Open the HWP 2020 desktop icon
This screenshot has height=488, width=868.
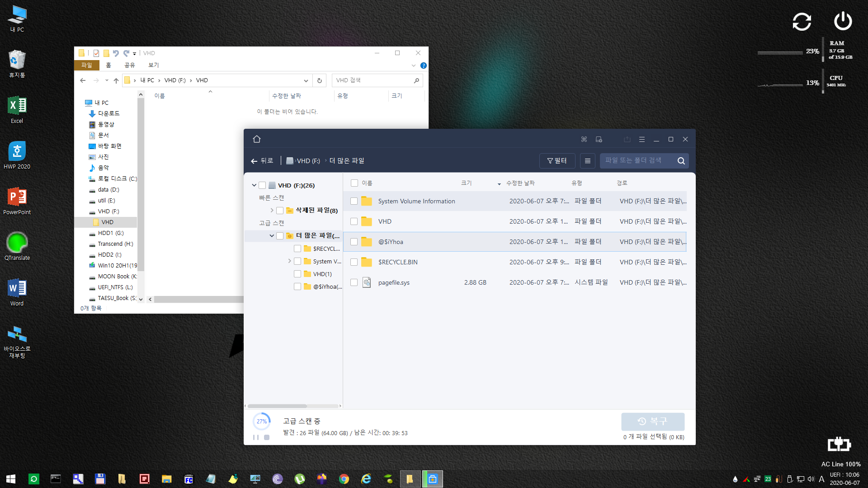click(x=17, y=155)
